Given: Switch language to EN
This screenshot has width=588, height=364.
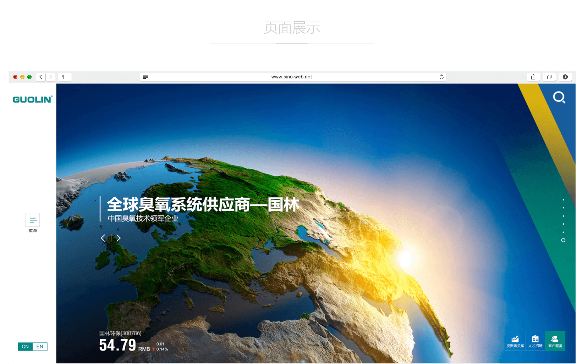Looking at the screenshot, I should pyautogui.click(x=40, y=347).
